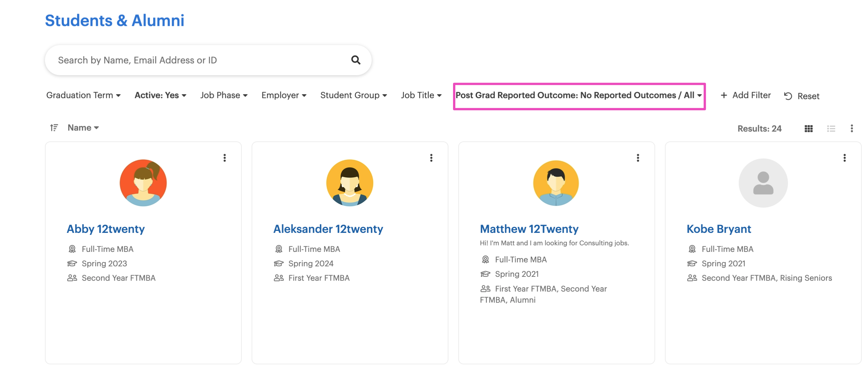Expand the Graduation Term filter

pyautogui.click(x=83, y=95)
